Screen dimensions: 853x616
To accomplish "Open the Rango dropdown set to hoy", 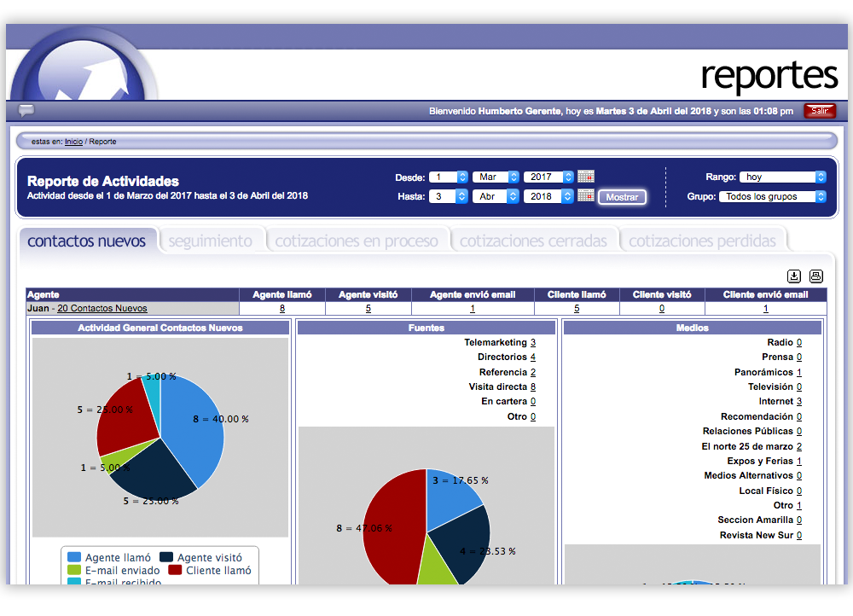I will (x=782, y=177).
